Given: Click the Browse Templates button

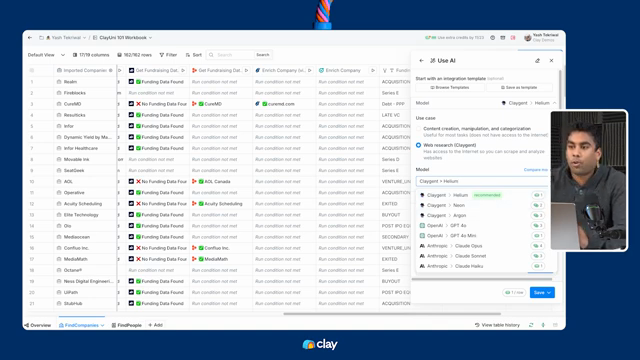Looking at the screenshot, I should pyautogui.click(x=450, y=87).
